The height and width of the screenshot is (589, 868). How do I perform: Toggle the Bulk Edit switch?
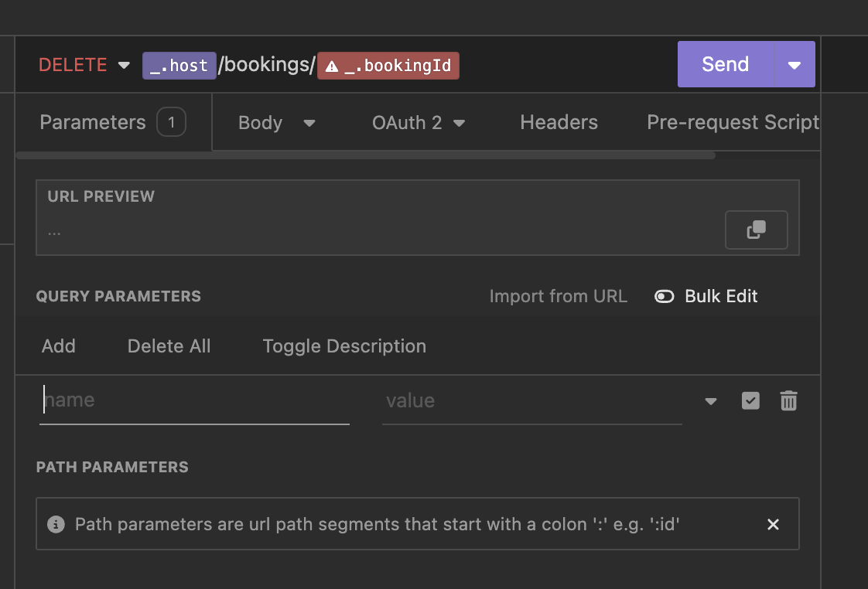point(665,296)
